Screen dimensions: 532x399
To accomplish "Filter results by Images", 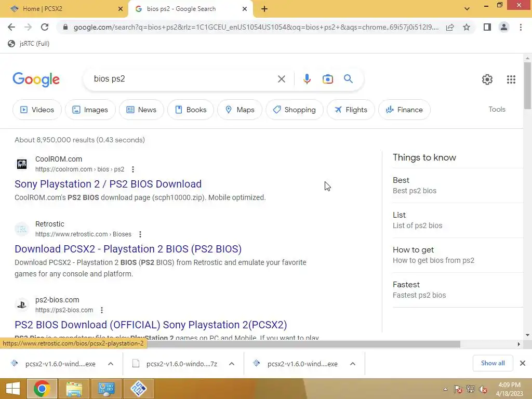I will 90,110.
